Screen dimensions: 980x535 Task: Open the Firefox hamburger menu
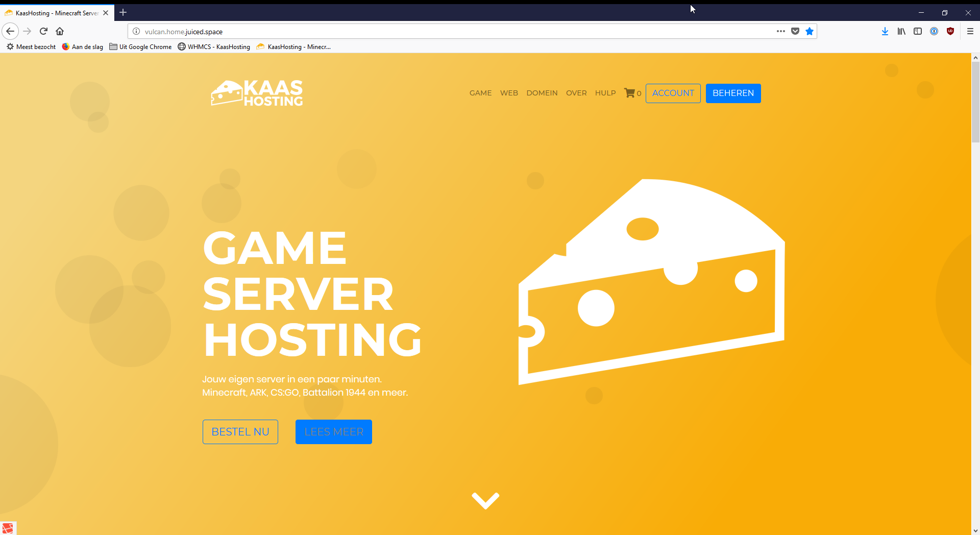(x=970, y=31)
